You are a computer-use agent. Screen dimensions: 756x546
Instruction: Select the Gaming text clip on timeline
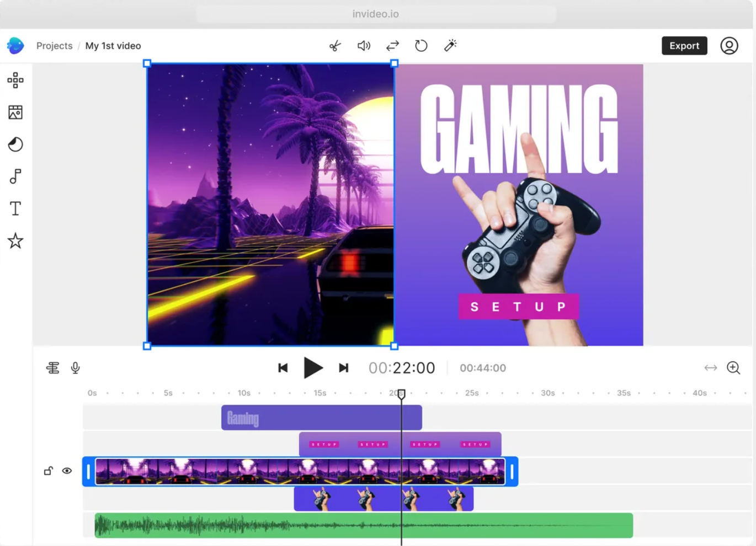(322, 418)
